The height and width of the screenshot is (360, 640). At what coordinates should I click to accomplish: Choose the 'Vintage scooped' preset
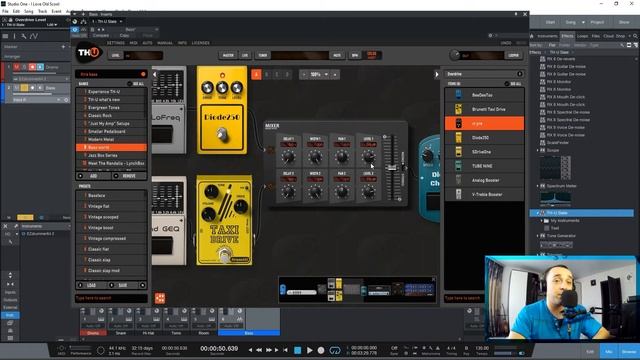pos(111,217)
